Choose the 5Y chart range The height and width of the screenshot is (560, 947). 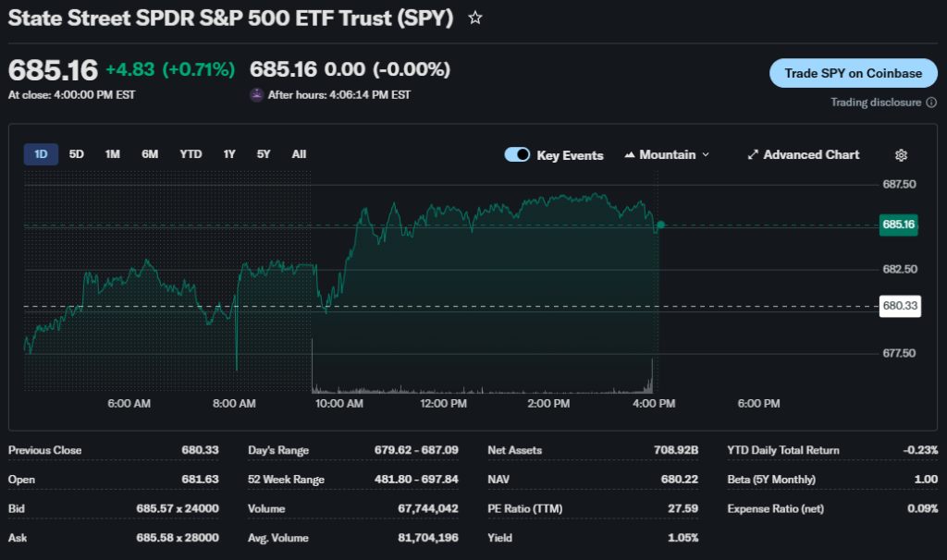pos(264,154)
